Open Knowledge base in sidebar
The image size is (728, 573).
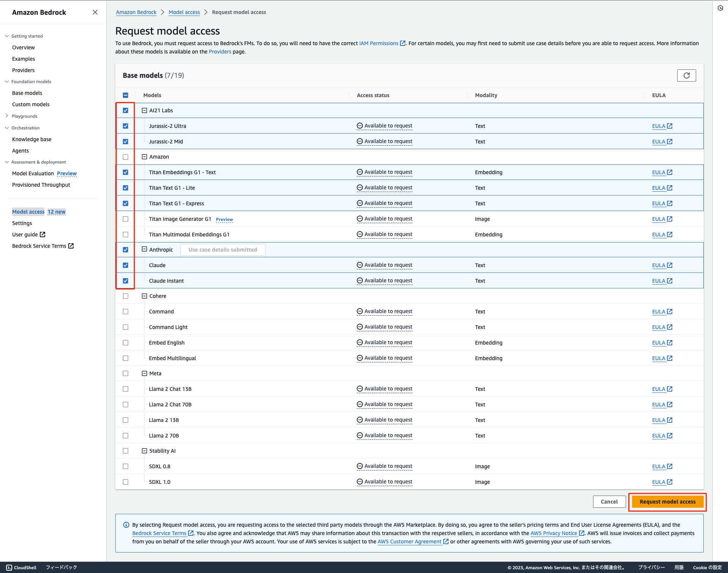pos(32,139)
